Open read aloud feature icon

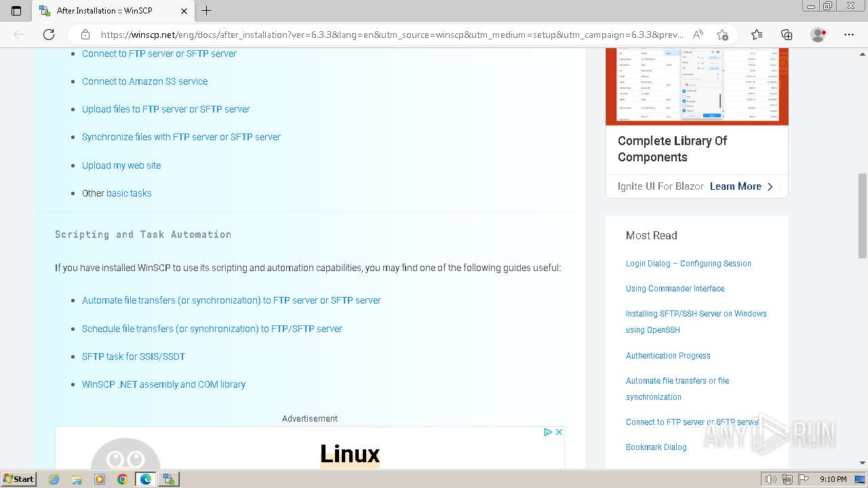[698, 35]
